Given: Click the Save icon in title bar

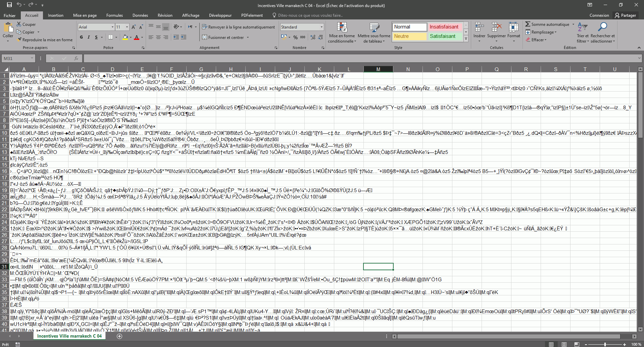Looking at the screenshot, I should coord(9,5).
